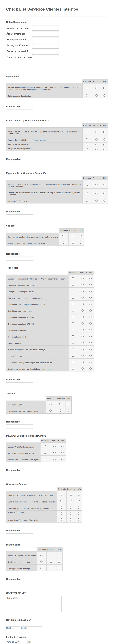Choose Realizado for 'Desarrollo de Reportería KPI Servicio'
The width and height of the screenshot is (114, 644).
pyautogui.click(x=61, y=519)
